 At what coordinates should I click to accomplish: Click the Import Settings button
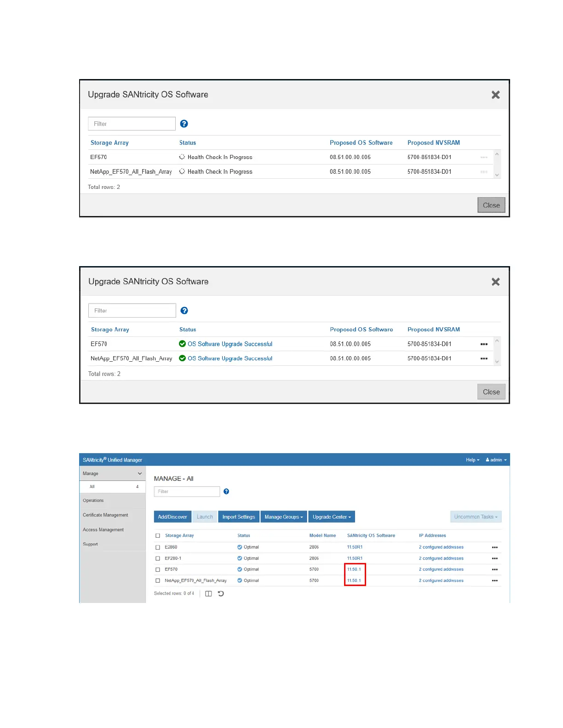coord(239,517)
